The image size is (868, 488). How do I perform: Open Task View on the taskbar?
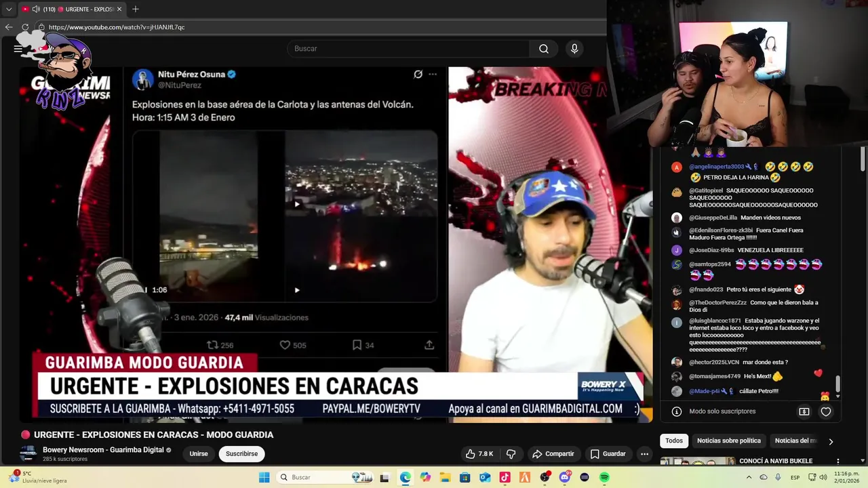pos(384,477)
